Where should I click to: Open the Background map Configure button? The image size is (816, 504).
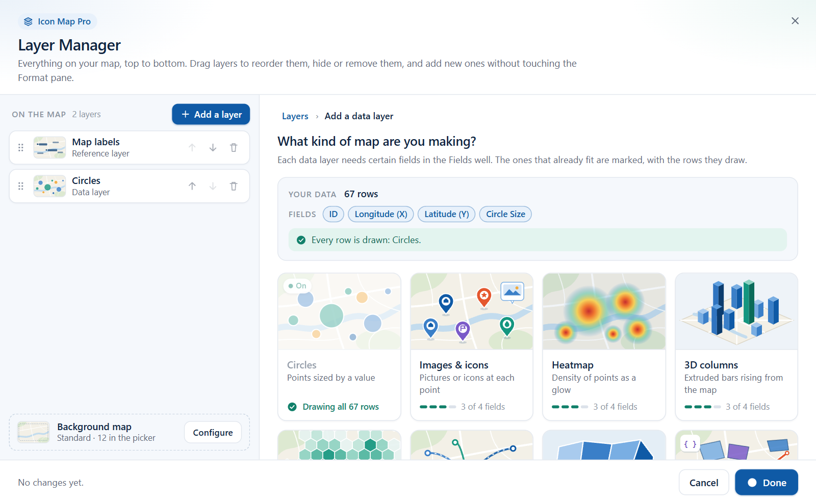(x=213, y=432)
